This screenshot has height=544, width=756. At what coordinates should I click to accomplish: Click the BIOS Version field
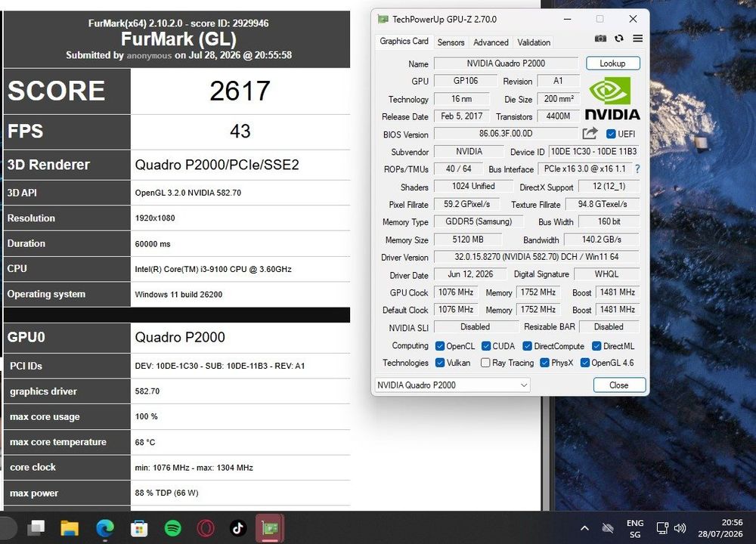[x=506, y=134]
